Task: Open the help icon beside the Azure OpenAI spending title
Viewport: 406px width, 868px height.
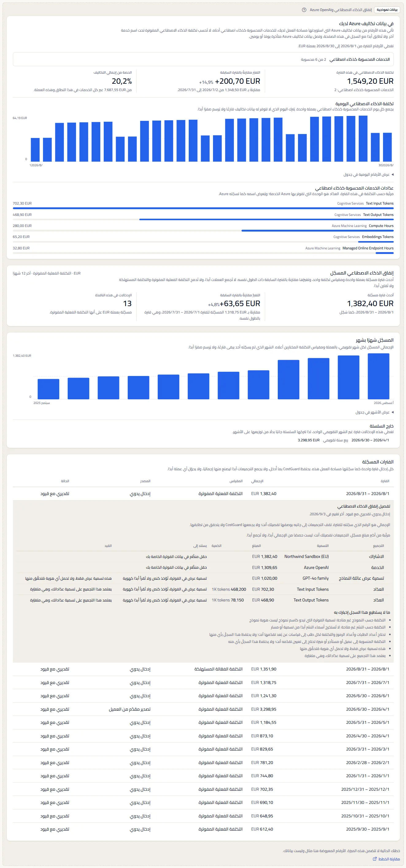Action: (304, 10)
